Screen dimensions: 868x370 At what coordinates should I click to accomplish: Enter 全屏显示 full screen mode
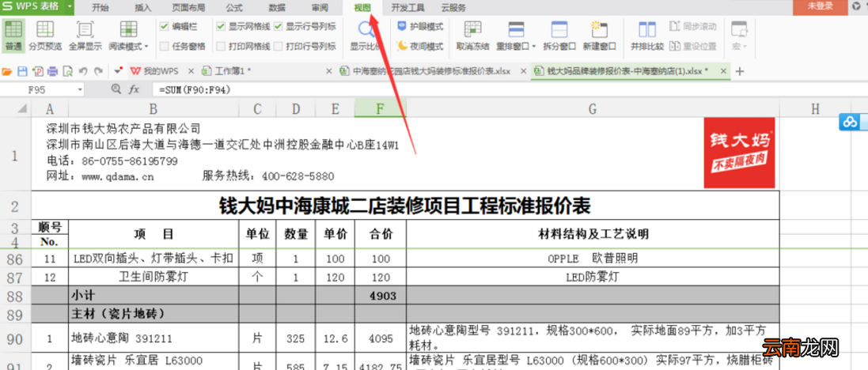point(85,36)
